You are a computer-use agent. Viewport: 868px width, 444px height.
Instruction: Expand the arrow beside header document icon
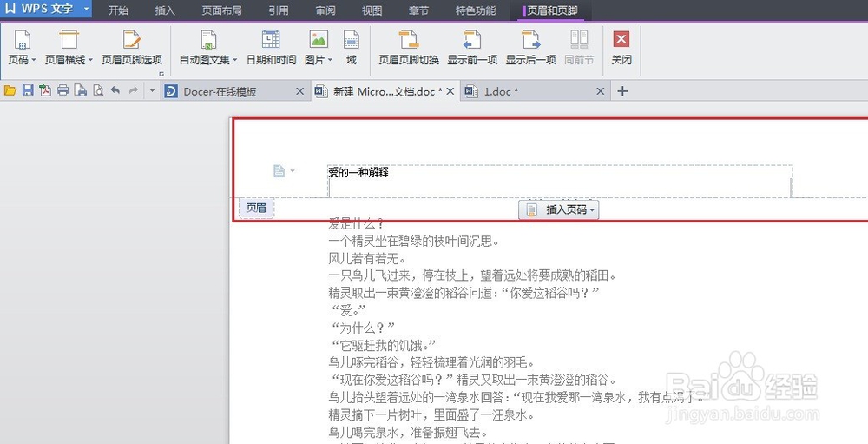[293, 170]
